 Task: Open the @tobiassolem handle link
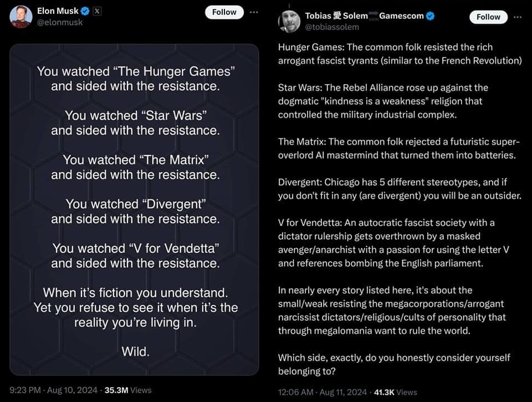tap(332, 27)
